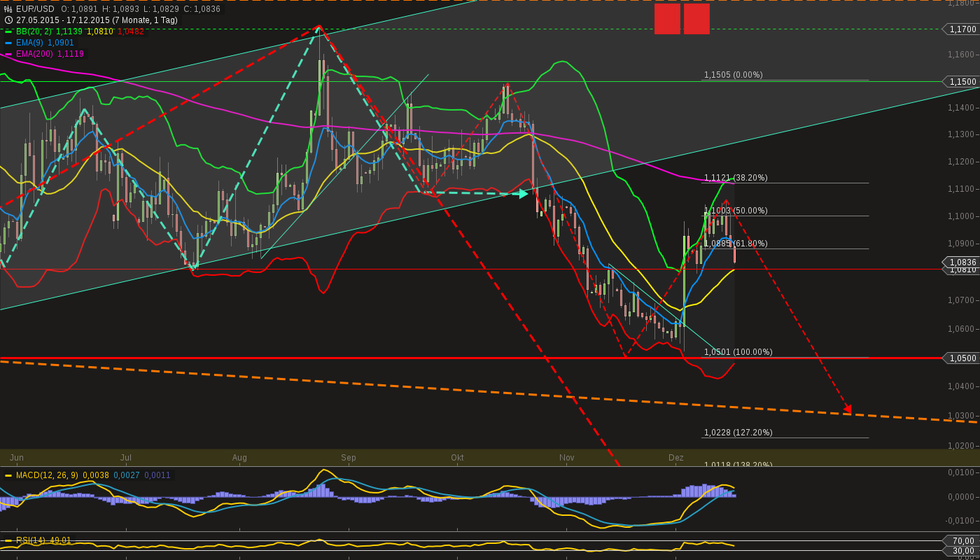Viewport: 980px width, 560px height.
Task: Click the Fibonacci label 1,0885 (61.80%)
Action: pyautogui.click(x=736, y=244)
